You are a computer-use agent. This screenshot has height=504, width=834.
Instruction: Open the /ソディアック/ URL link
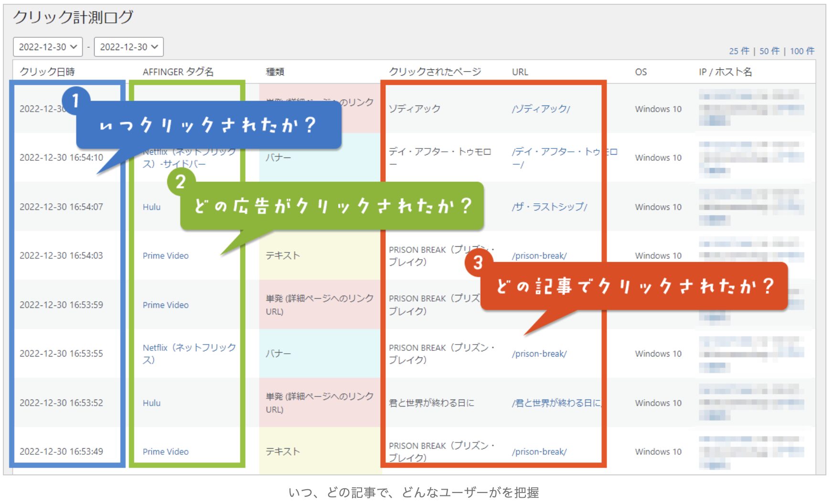coord(541,109)
